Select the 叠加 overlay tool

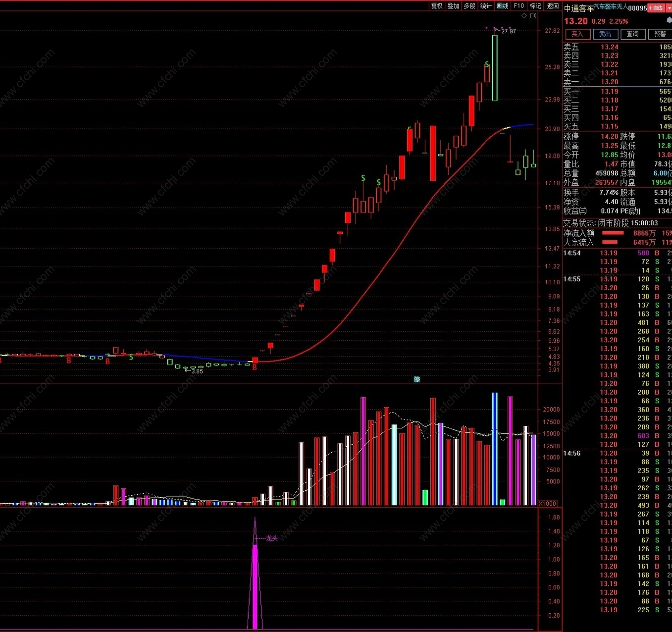[453, 6]
